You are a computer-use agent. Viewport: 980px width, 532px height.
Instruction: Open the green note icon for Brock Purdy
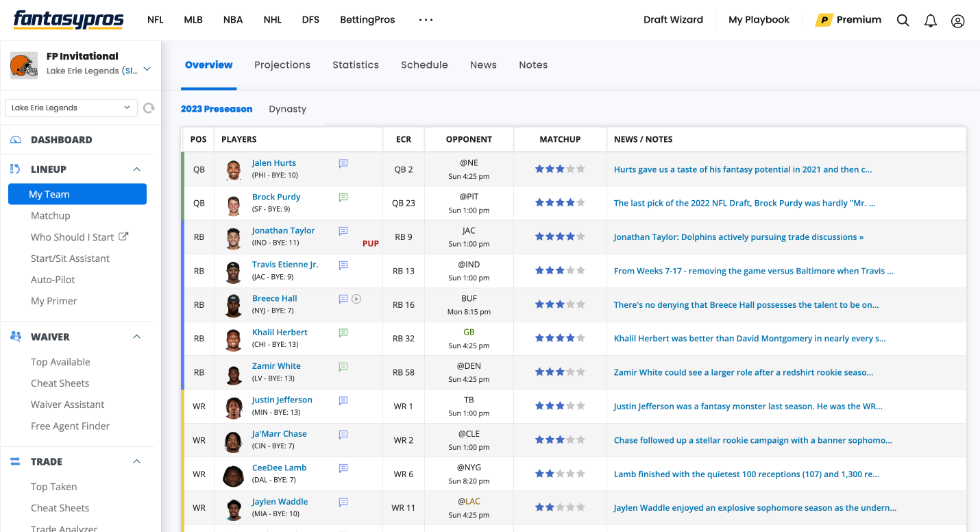(343, 197)
